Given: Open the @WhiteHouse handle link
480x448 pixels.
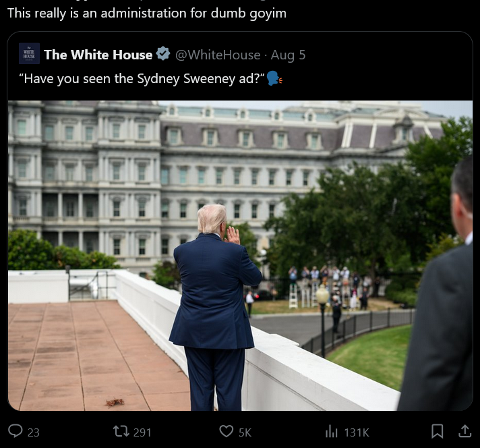Looking at the screenshot, I should [x=218, y=55].
